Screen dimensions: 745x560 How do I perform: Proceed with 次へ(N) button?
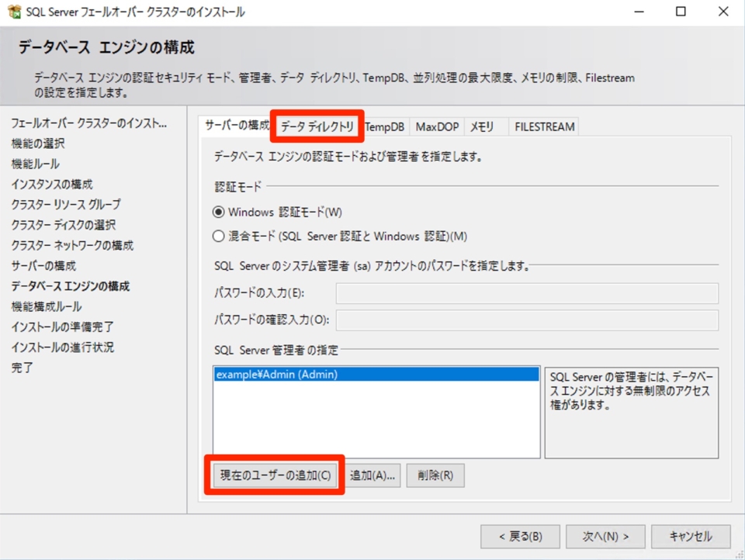pyautogui.click(x=605, y=537)
